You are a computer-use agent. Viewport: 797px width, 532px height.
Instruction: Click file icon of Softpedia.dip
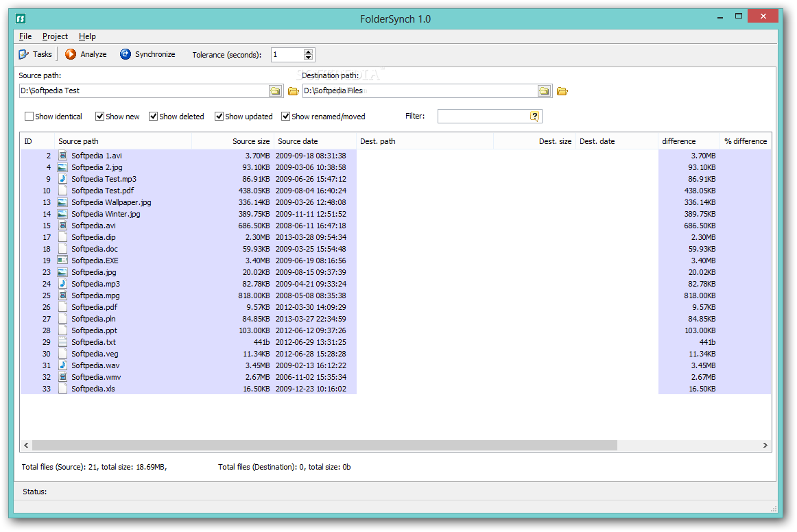click(x=62, y=237)
